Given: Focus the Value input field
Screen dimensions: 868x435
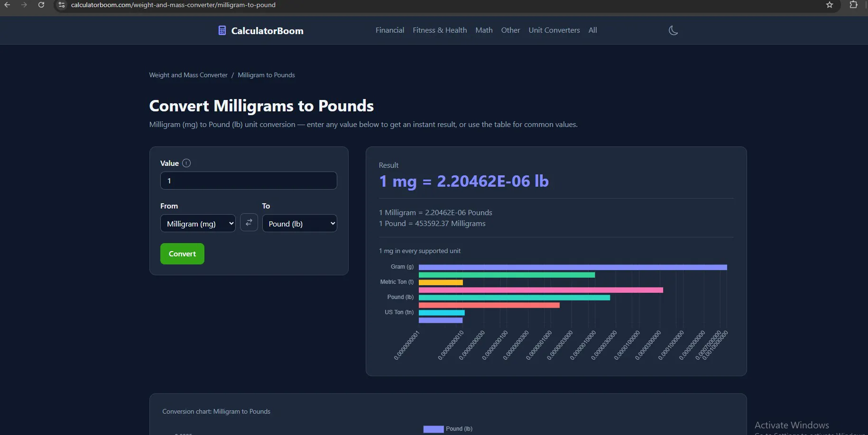Looking at the screenshot, I should click(249, 181).
